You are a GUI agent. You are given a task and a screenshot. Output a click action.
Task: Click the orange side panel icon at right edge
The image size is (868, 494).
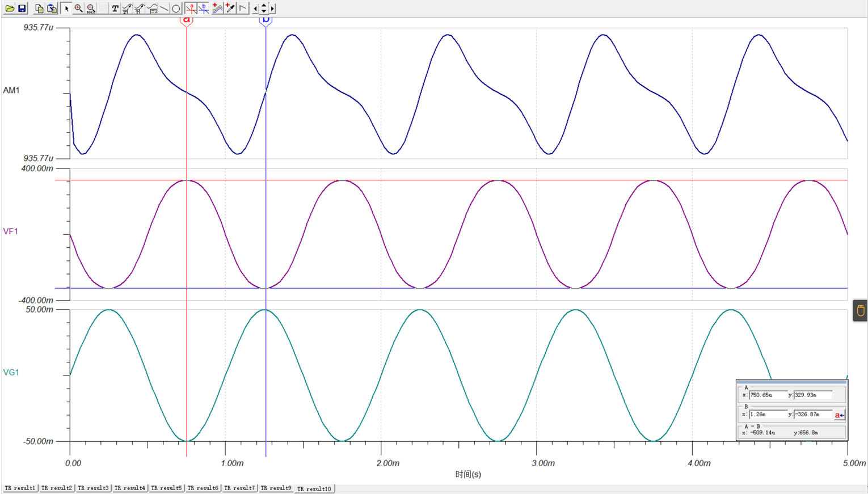860,311
